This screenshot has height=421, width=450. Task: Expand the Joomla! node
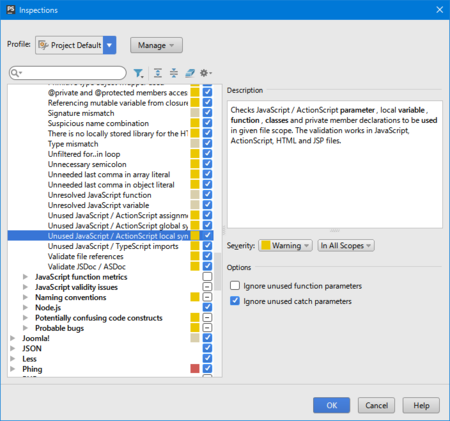(13, 338)
